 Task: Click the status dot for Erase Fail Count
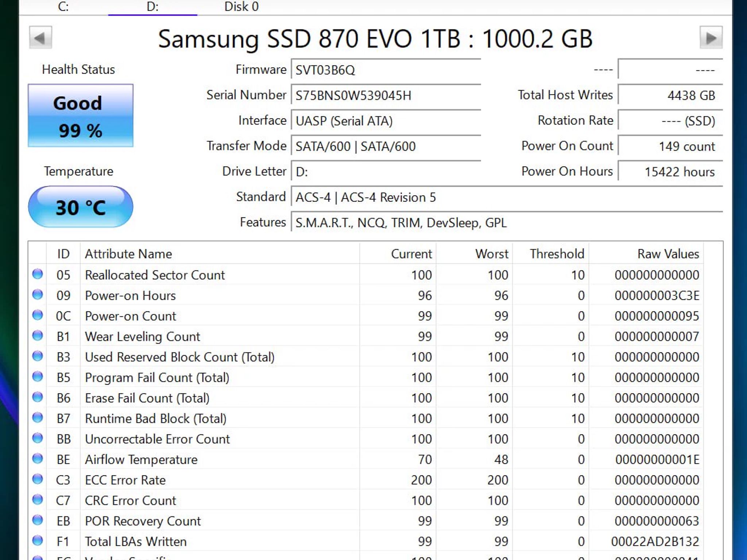pos(38,397)
